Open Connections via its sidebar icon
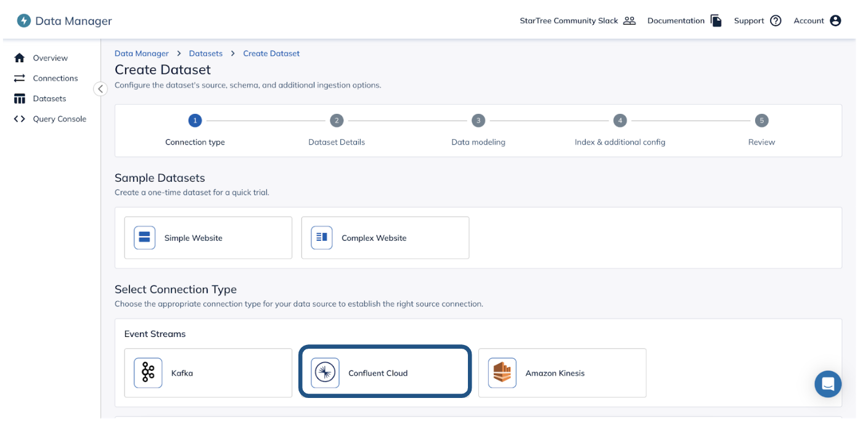Image resolution: width=868 pixels, height=430 pixels. tap(18, 78)
